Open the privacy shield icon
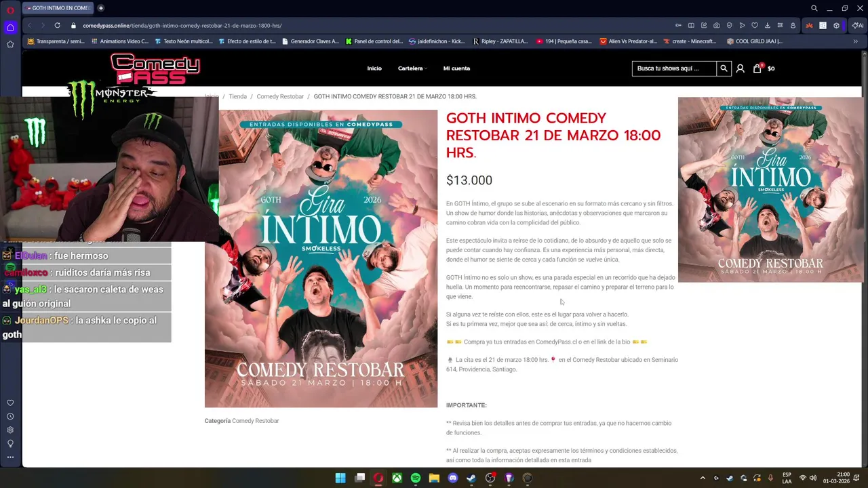 730,26
